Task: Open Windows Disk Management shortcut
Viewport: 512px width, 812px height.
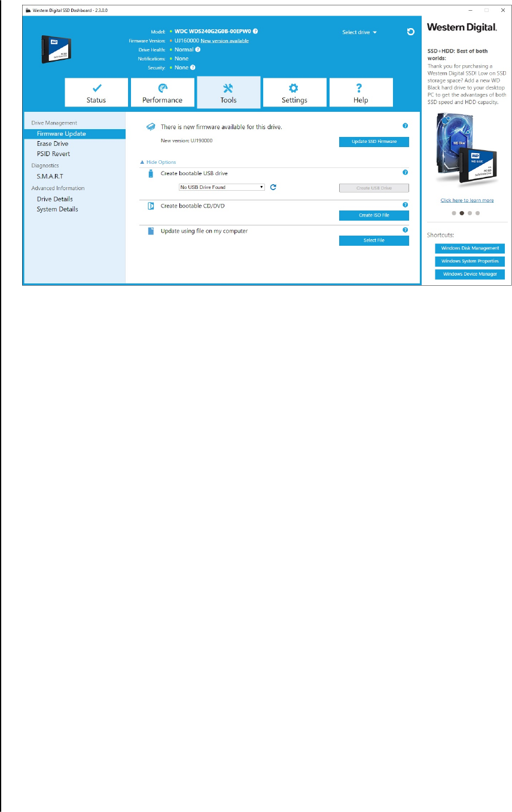Action: 470,248
